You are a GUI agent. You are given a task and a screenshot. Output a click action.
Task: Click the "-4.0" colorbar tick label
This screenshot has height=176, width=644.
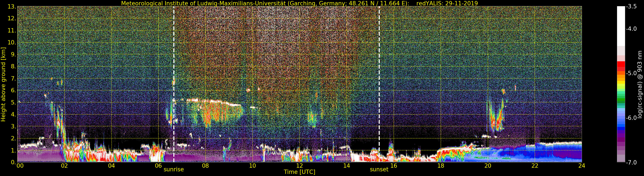631,29
